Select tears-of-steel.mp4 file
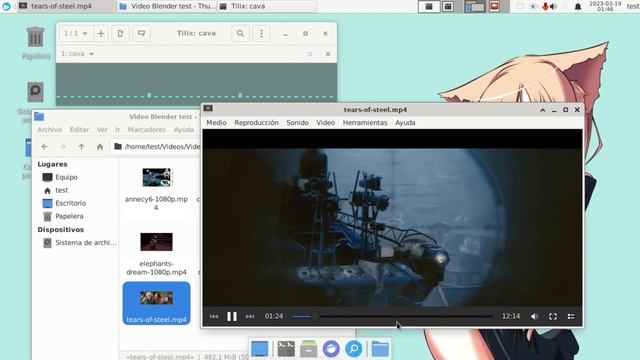 (x=156, y=303)
